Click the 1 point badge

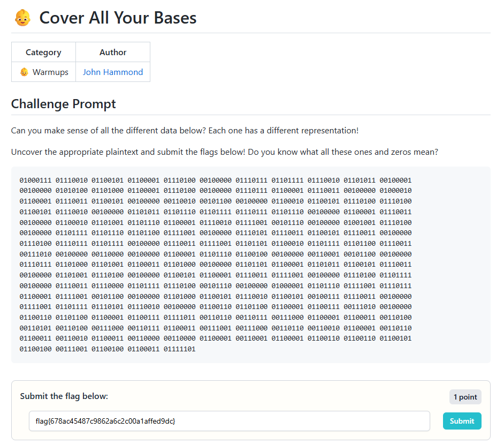click(x=465, y=397)
